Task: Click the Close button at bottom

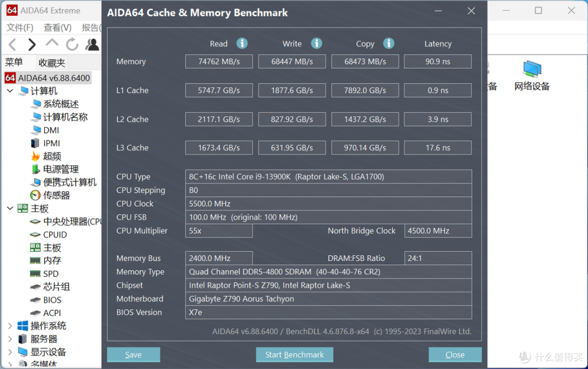Action: tap(455, 355)
